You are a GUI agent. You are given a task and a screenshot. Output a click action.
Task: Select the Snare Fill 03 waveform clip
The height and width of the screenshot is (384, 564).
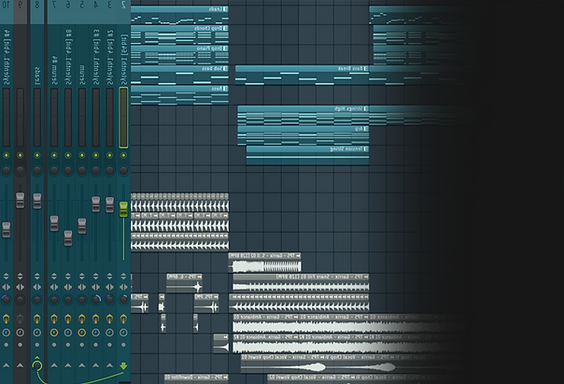point(301,287)
